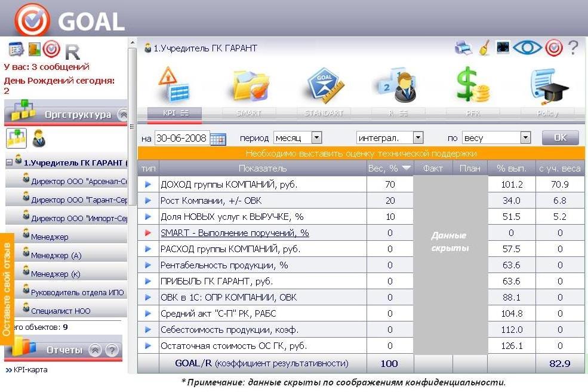Collapse the Оргструктура panel
The image size is (588, 392).
(122, 114)
